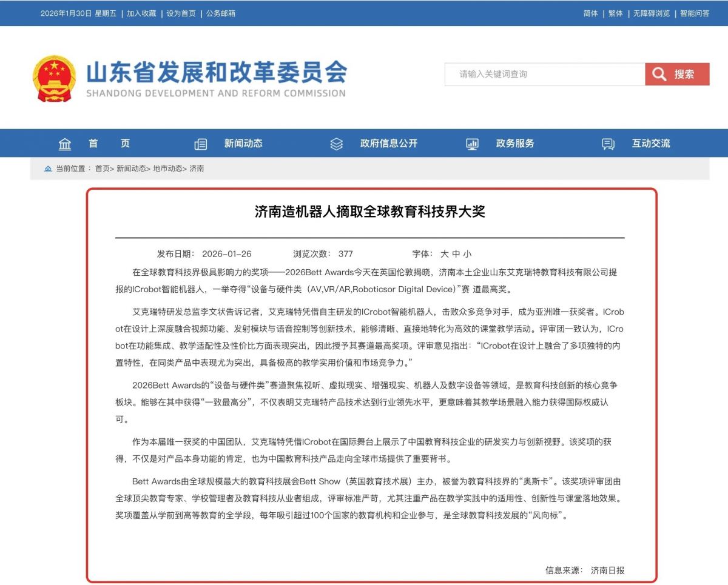Click the home building icon in navbar

(x=65, y=144)
